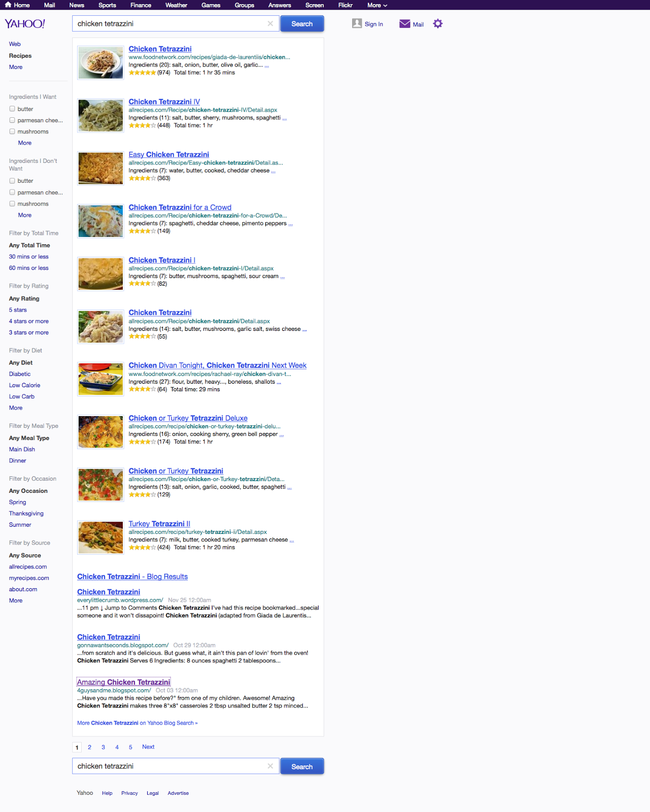Open Chicken or Turkey Tetrazzini Deluxe thumbnail
This screenshot has height=812, width=650.
[100, 432]
